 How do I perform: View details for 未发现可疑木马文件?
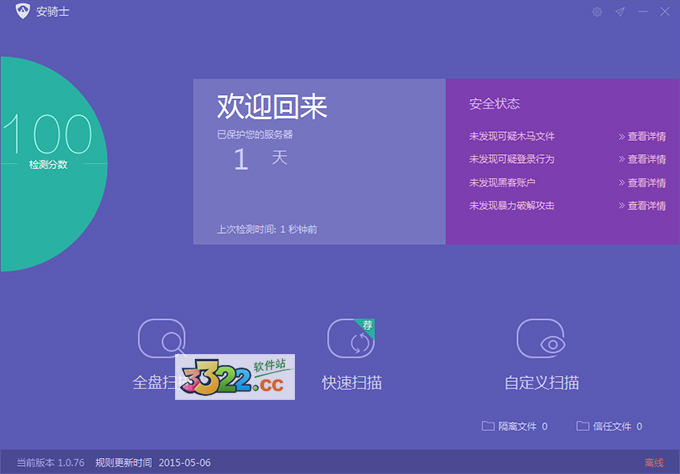pos(642,137)
